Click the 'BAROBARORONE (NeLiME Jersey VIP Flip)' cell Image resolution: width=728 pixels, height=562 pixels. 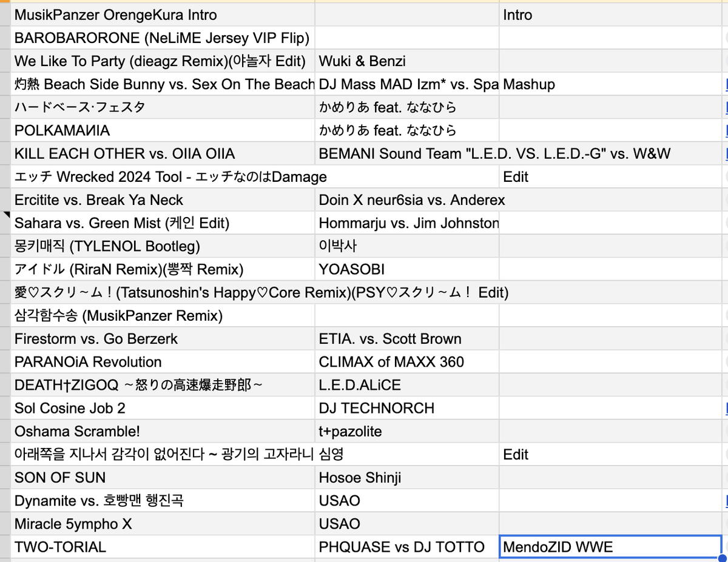pyautogui.click(x=163, y=38)
